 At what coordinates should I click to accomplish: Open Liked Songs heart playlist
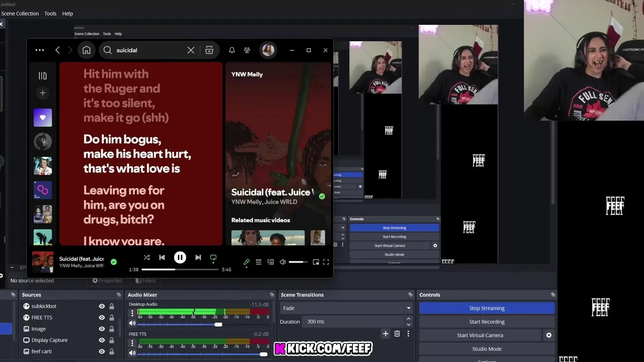pos(43,118)
